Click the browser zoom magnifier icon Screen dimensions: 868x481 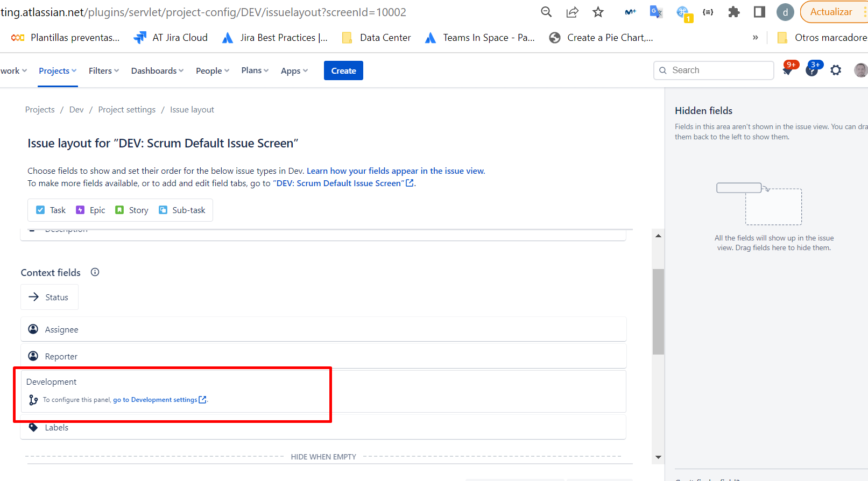click(546, 12)
